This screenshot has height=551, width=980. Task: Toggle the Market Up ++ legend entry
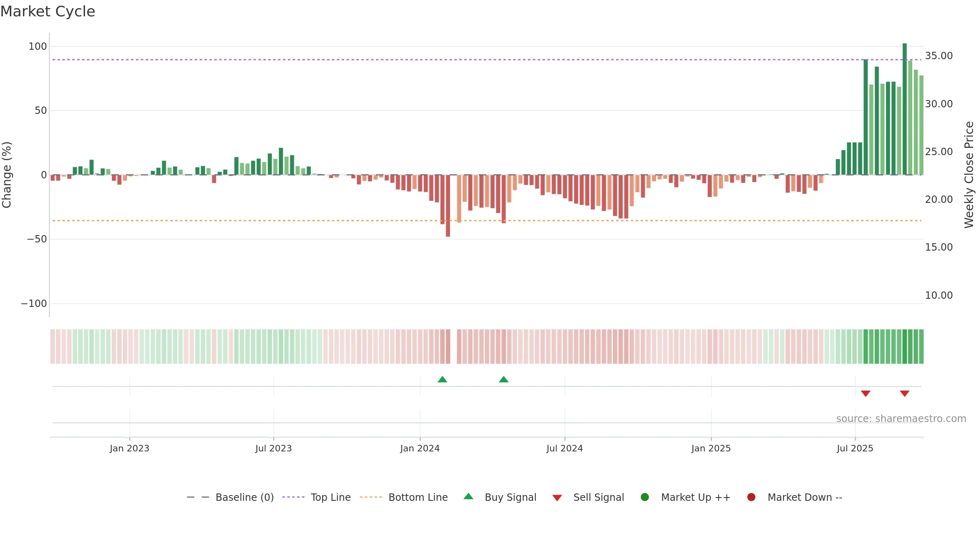tap(686, 497)
